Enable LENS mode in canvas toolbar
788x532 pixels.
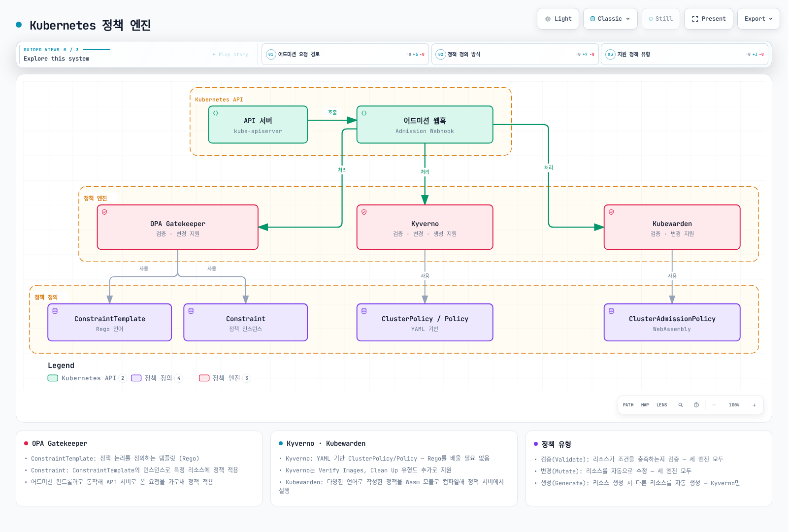tap(661, 405)
